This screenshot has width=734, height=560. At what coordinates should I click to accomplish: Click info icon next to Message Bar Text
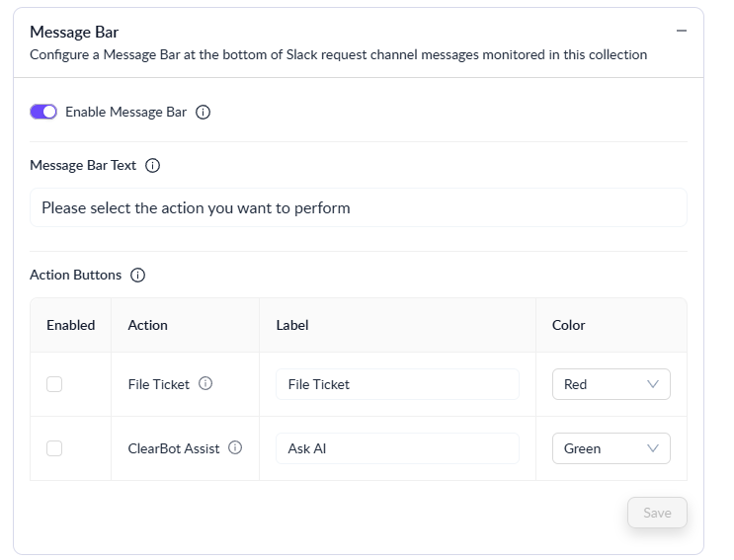(x=153, y=166)
